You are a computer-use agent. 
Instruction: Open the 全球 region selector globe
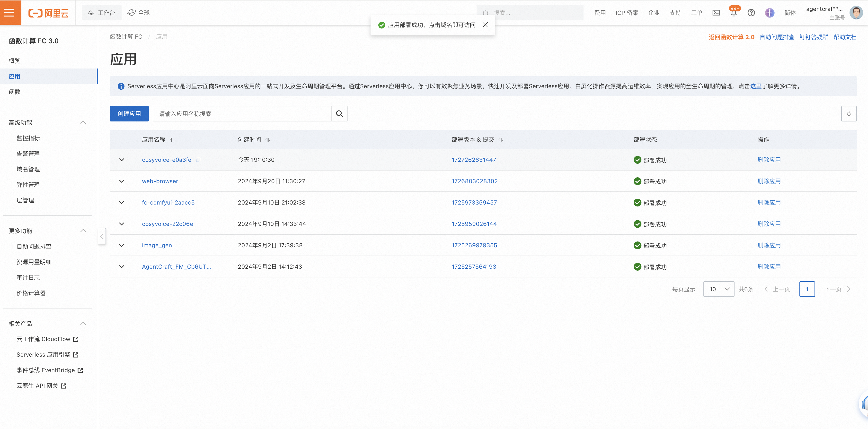[x=138, y=12]
